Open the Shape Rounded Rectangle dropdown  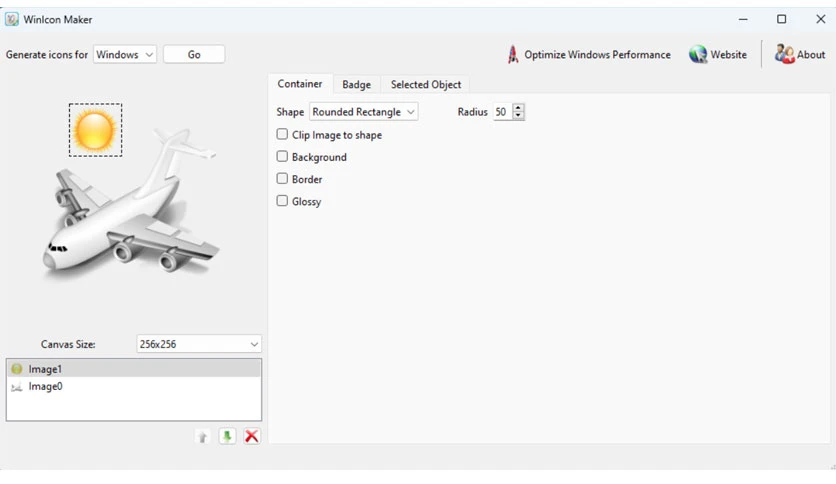[363, 112]
